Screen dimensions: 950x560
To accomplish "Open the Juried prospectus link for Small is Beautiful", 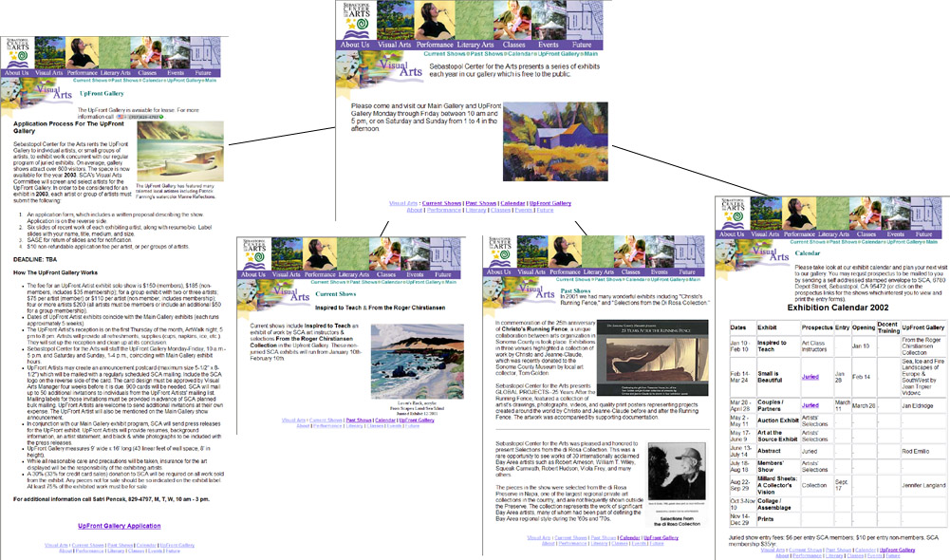I will pos(810,376).
